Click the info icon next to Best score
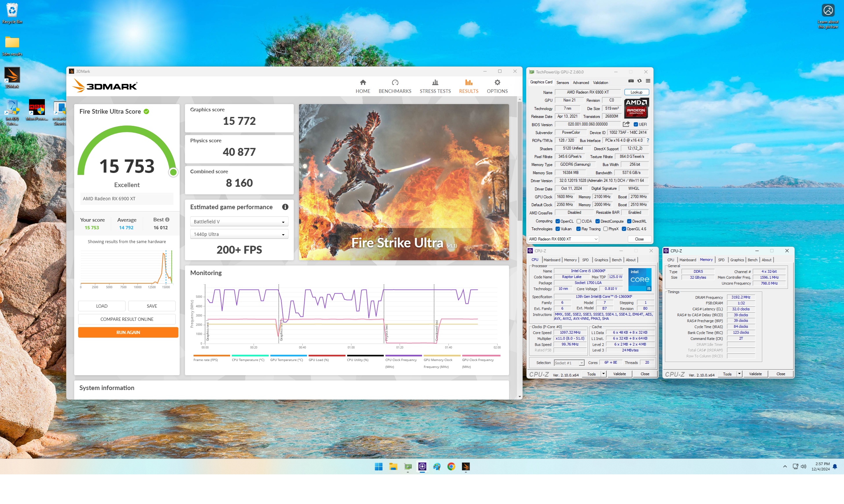 tap(167, 220)
